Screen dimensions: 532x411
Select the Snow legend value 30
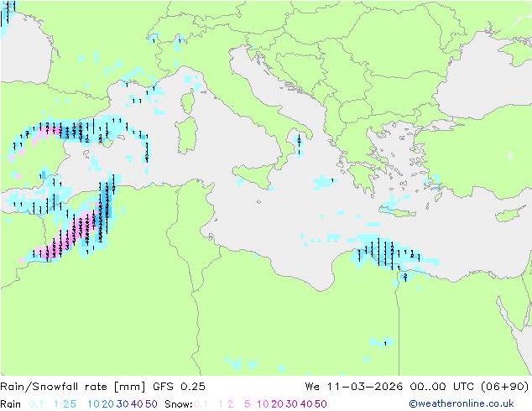292,404
